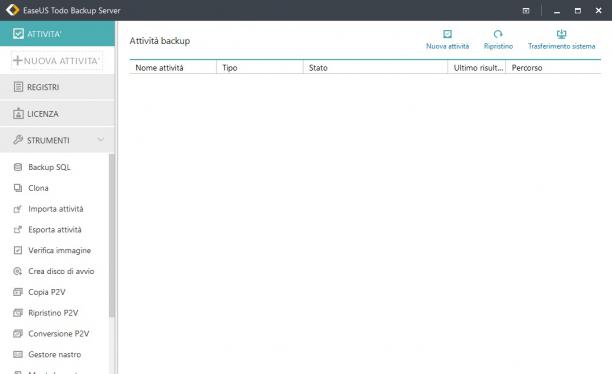Click the Copia P2V icon
Image resolution: width=612 pixels, height=374 pixels.
(18, 292)
